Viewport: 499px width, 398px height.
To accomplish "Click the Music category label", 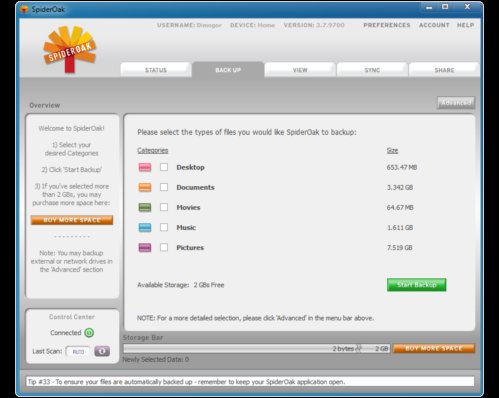I will (186, 227).
